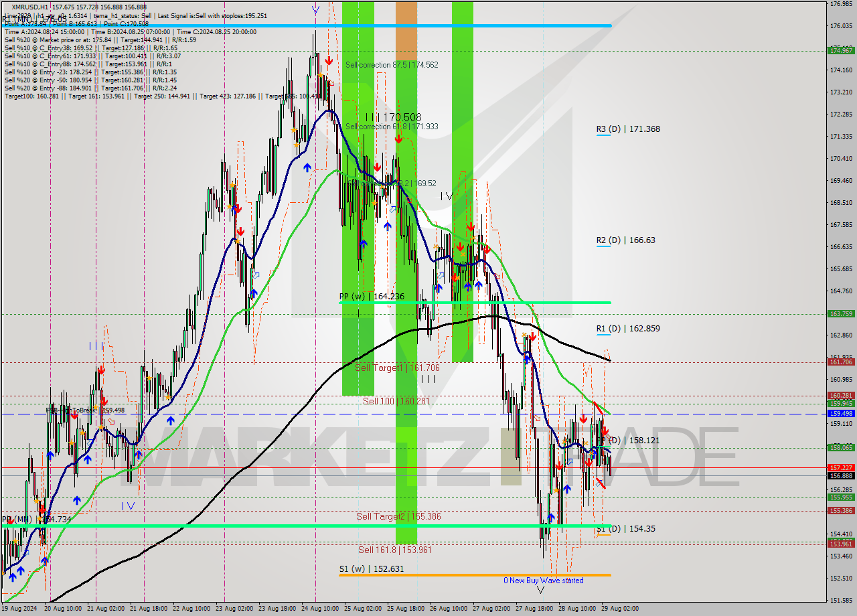Click the 'R3 (D) | 171.368' pivot label
857x616 pixels.
coord(628,129)
